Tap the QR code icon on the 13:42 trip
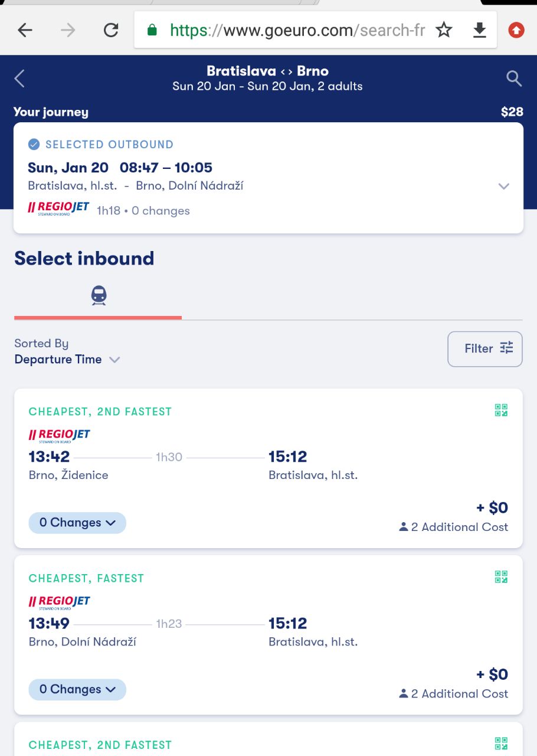Screen dimensions: 537x756 tap(501, 410)
